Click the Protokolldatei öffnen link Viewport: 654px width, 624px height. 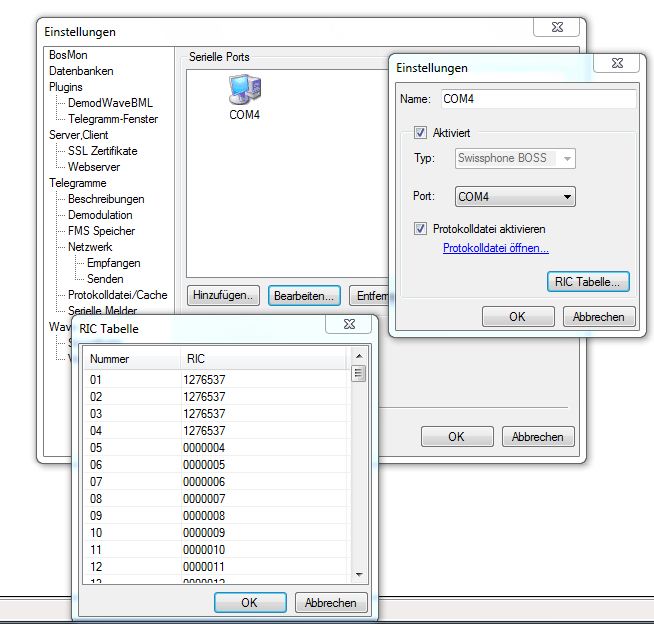click(x=495, y=248)
